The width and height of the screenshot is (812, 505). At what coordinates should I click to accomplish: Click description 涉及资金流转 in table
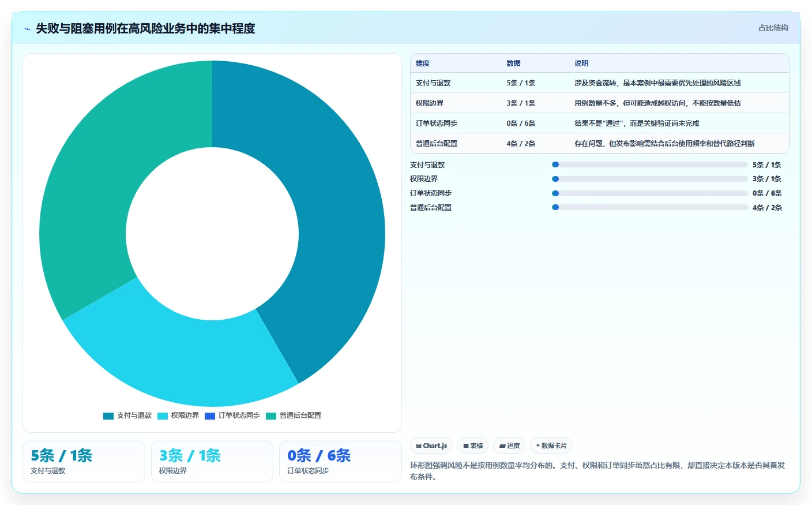657,83
